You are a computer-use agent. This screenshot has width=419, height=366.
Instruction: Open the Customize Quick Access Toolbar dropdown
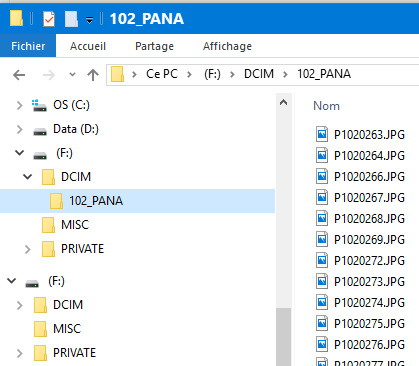[89, 20]
